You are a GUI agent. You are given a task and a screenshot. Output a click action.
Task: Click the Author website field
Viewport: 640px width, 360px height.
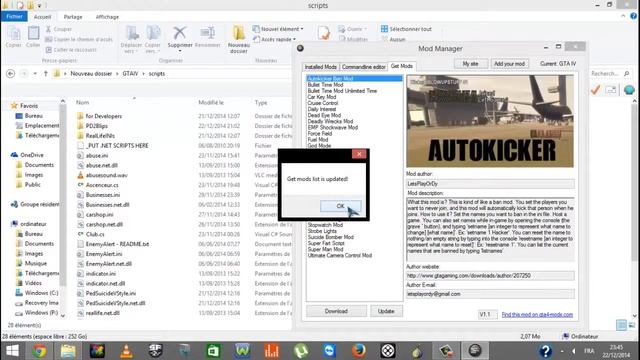[x=490, y=276]
